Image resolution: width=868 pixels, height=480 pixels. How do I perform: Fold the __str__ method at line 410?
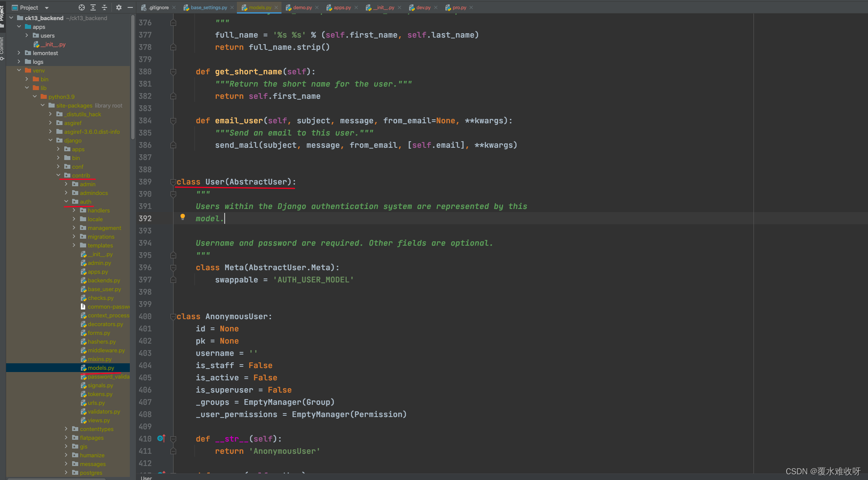173,439
